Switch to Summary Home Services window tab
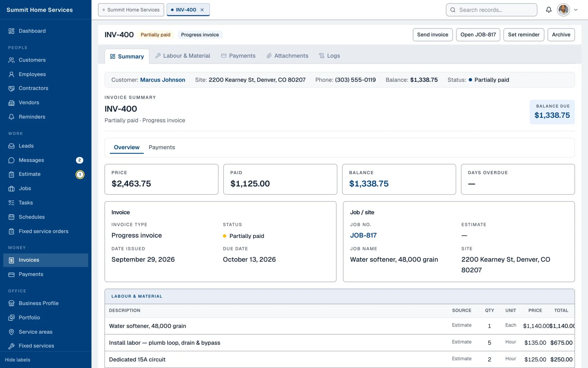588x368 pixels. point(131,10)
